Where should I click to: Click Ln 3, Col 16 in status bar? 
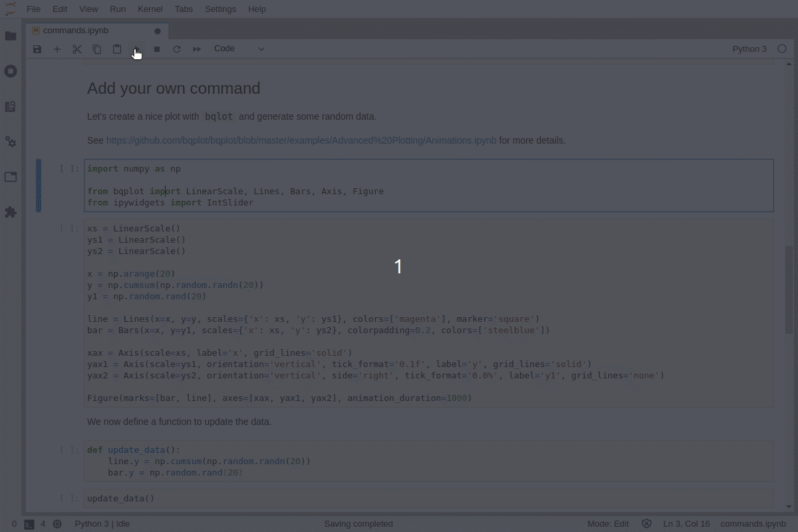[686, 524]
